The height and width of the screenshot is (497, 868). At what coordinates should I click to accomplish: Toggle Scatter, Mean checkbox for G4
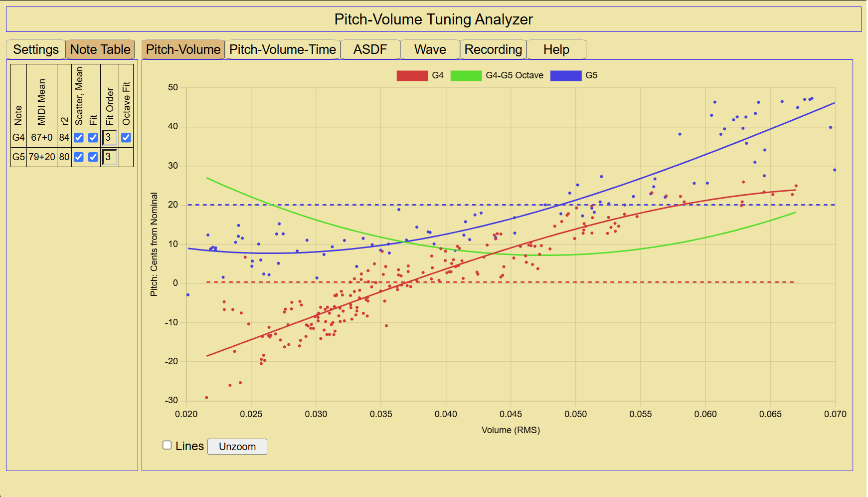[x=79, y=137]
